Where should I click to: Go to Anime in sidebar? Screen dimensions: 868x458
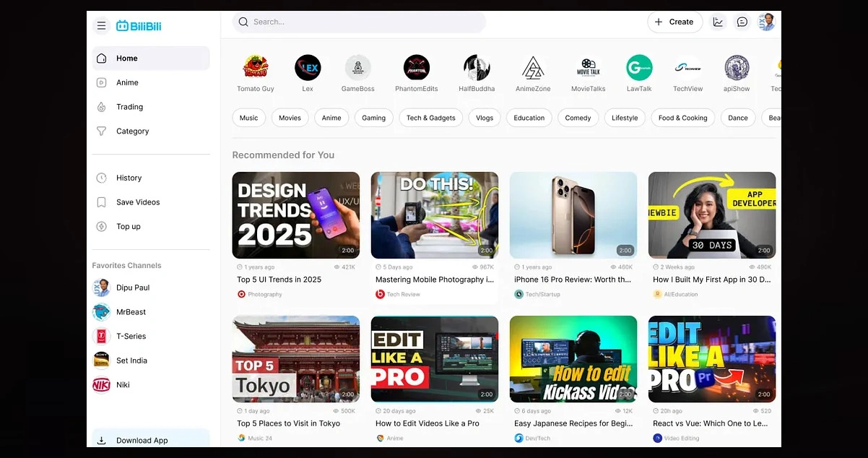pos(127,82)
